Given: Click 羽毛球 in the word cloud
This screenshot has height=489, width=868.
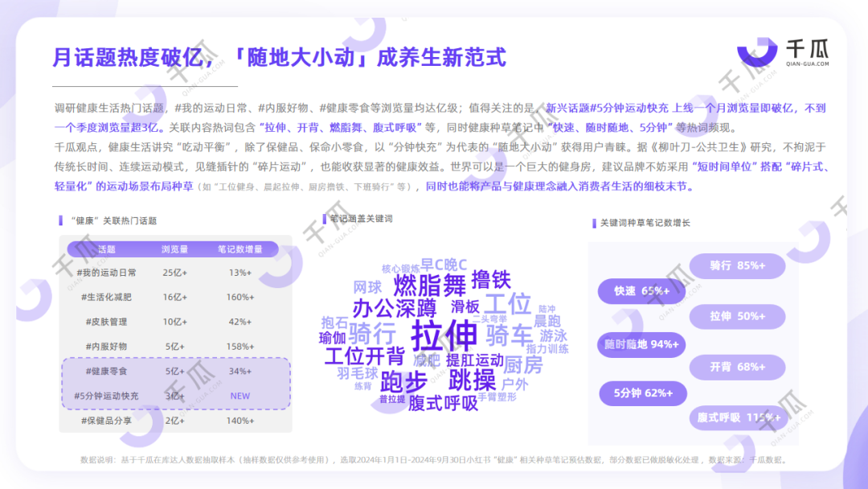Looking at the screenshot, I should 358,373.
